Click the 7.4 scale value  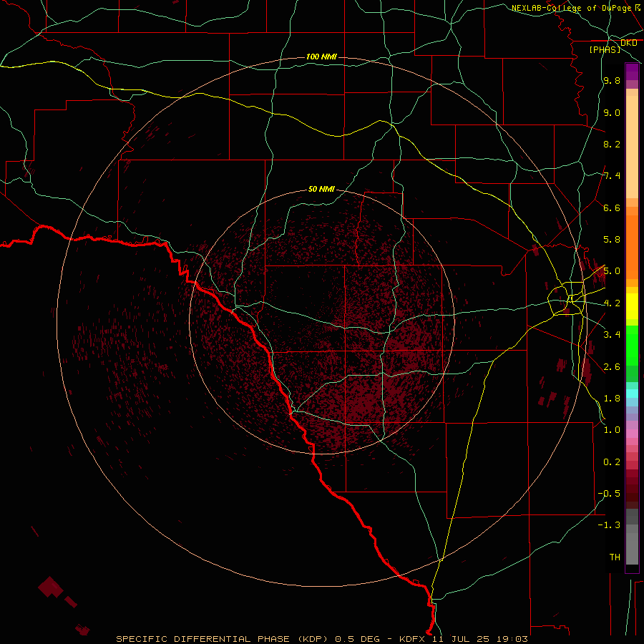[x=612, y=176]
